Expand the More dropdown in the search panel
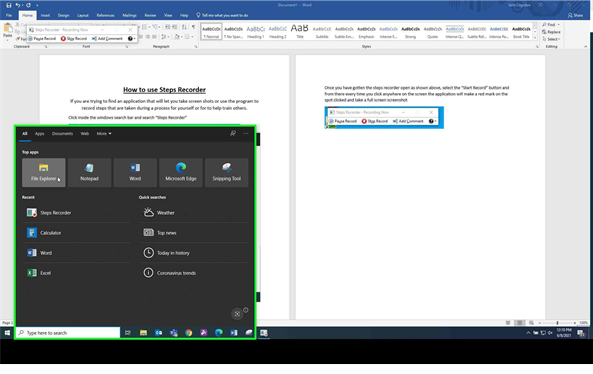Screen dimensions: 593x374 click(104, 133)
